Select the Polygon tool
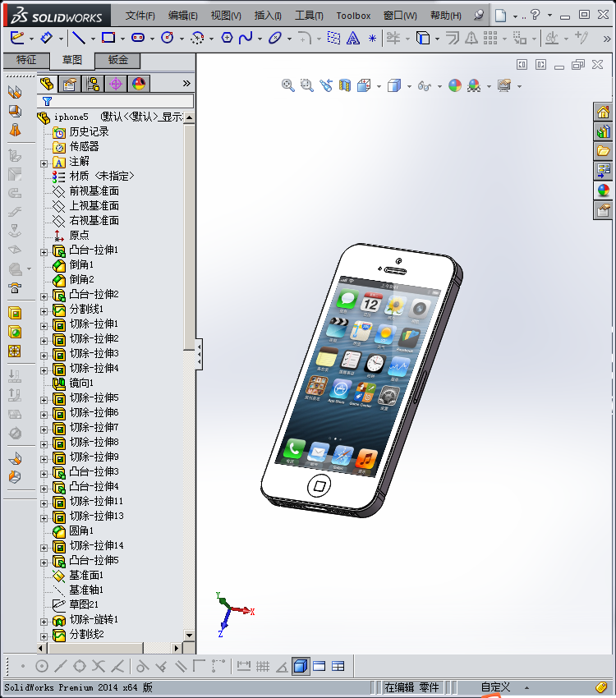This screenshot has height=698, width=616. coord(227,38)
